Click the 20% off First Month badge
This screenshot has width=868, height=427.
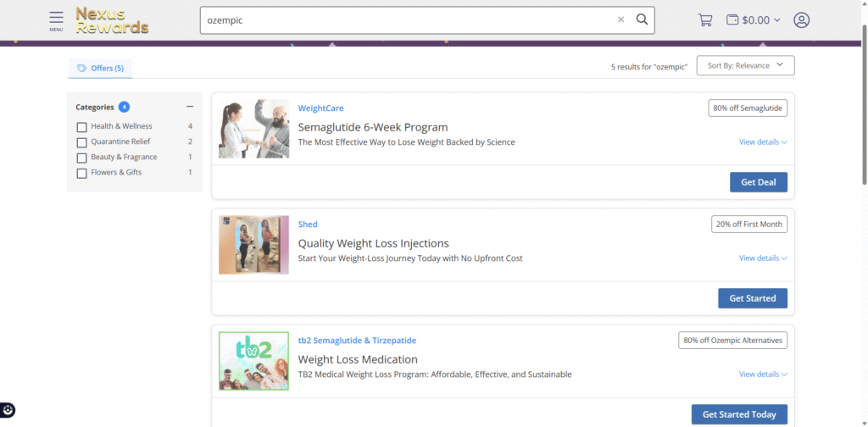[749, 225]
